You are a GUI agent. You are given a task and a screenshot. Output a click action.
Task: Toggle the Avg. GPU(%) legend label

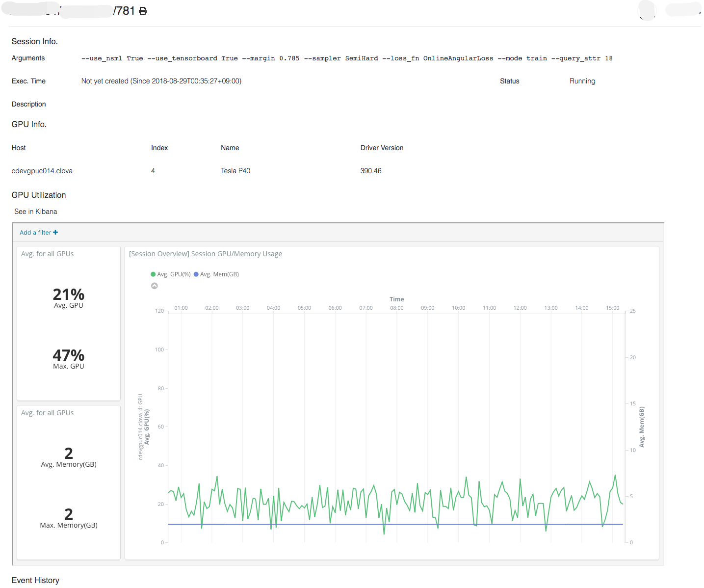point(174,274)
